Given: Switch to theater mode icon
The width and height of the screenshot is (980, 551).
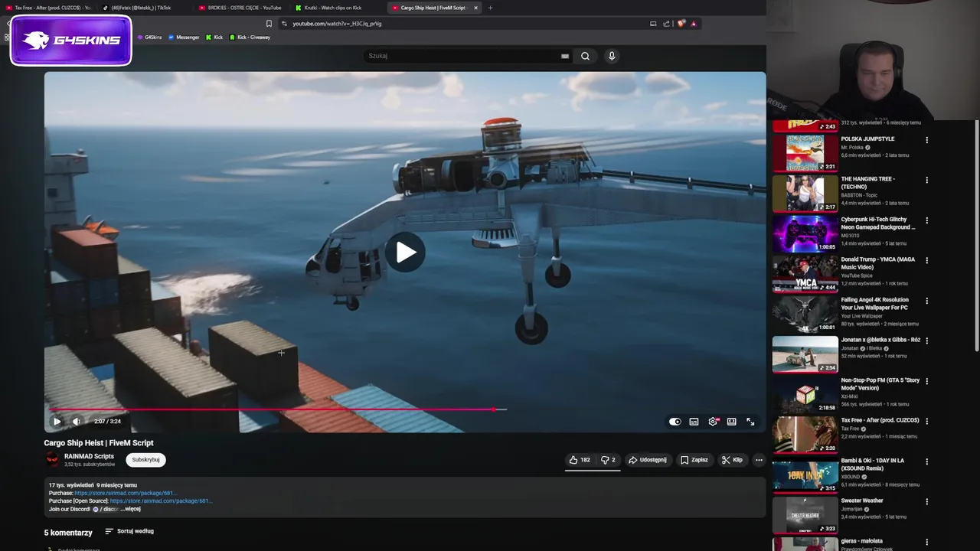Looking at the screenshot, I should (x=731, y=422).
